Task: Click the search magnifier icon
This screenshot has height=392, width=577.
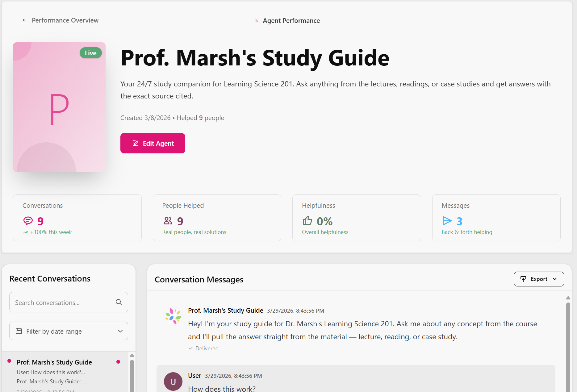Action: coord(119,302)
